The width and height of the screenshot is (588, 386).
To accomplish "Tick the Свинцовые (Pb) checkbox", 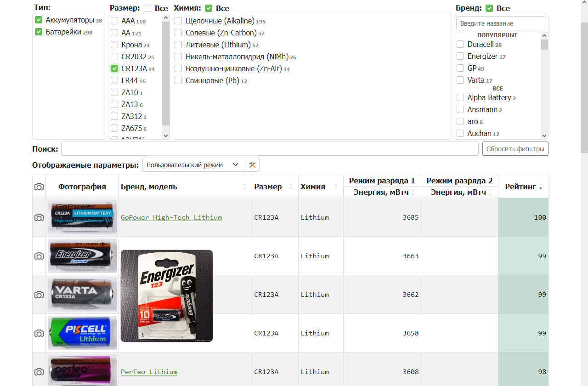I will pyautogui.click(x=178, y=81).
